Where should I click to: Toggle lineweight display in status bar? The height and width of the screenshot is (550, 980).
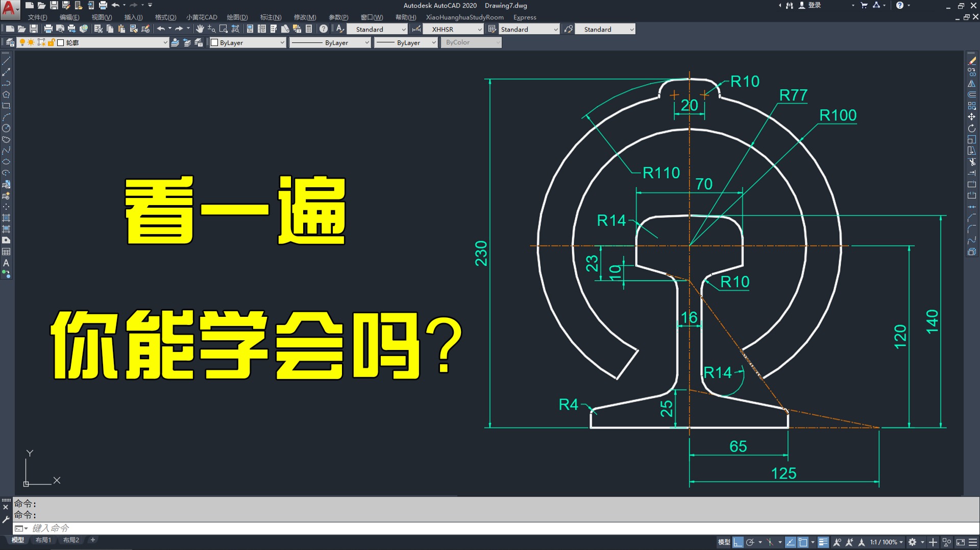(823, 542)
